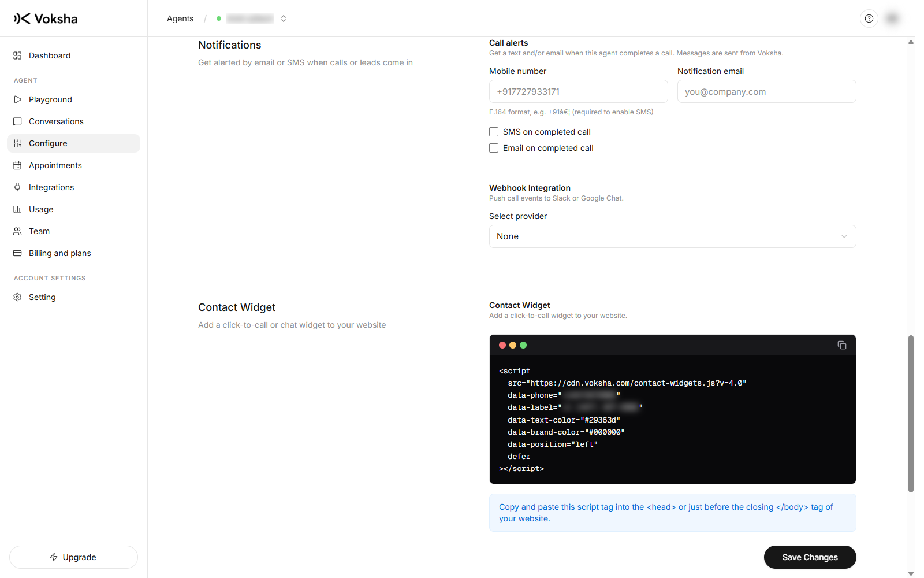Click the data-position="left" line

click(x=553, y=444)
